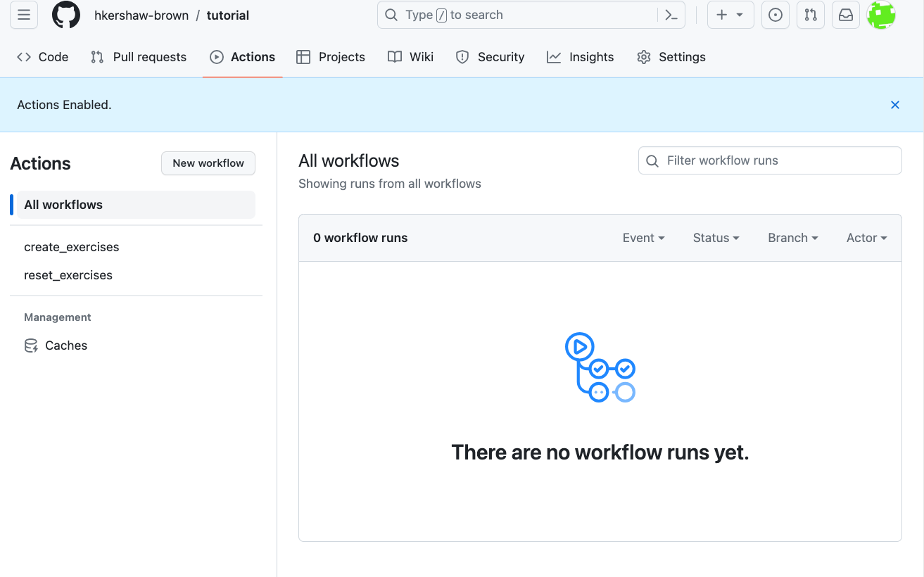Switch to the Pull requests tab
The height and width of the screenshot is (577, 924).
tap(139, 57)
